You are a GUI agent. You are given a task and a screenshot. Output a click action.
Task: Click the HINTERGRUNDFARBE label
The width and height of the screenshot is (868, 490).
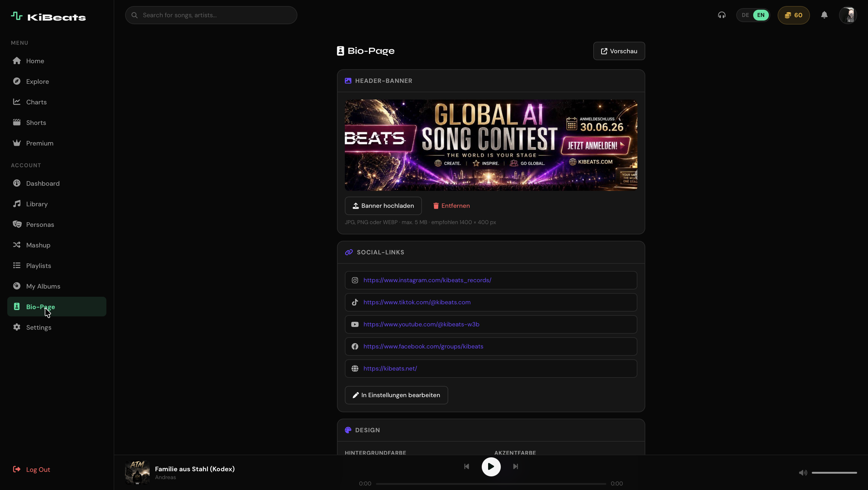click(x=375, y=452)
